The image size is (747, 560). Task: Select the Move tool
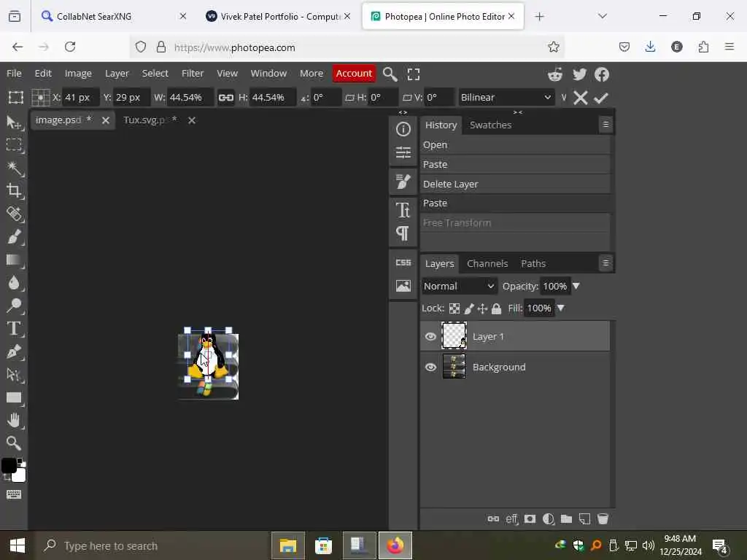click(x=14, y=122)
